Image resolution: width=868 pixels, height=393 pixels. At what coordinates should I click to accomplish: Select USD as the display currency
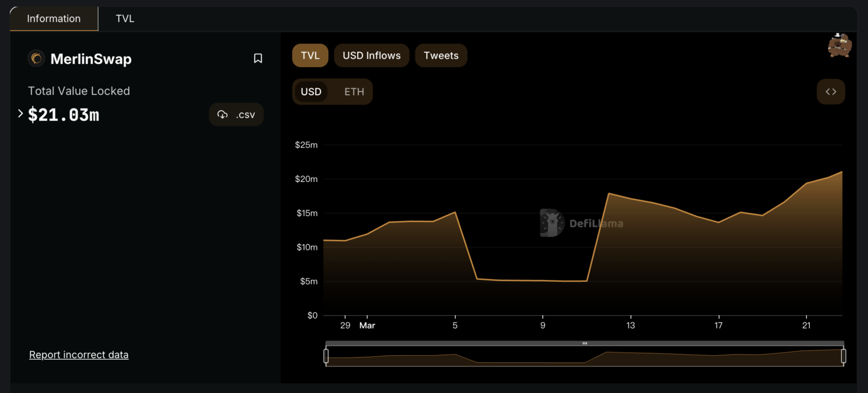(x=311, y=91)
